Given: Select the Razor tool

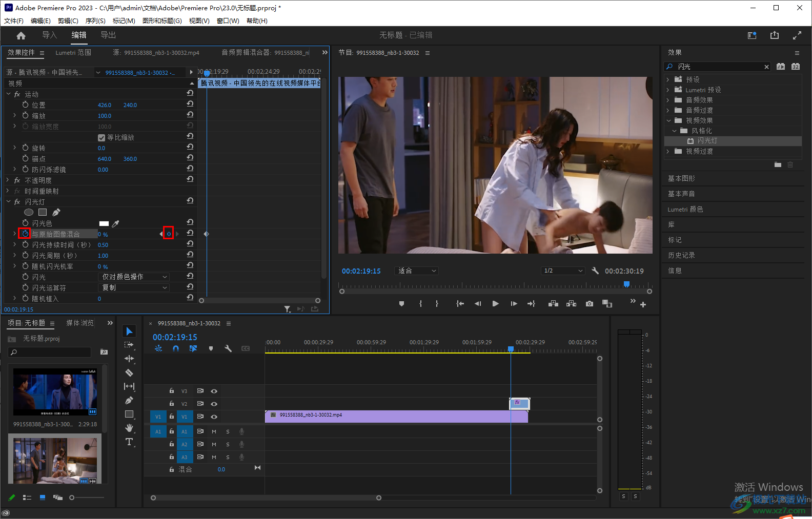Looking at the screenshot, I should pyautogui.click(x=129, y=372).
